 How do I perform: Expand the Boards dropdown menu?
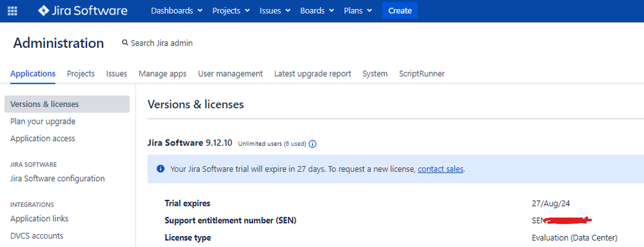pyautogui.click(x=317, y=11)
